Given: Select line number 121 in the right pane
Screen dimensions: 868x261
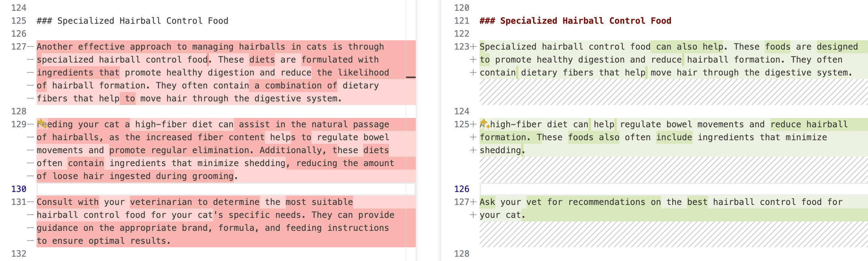Looking at the screenshot, I should pos(462,21).
